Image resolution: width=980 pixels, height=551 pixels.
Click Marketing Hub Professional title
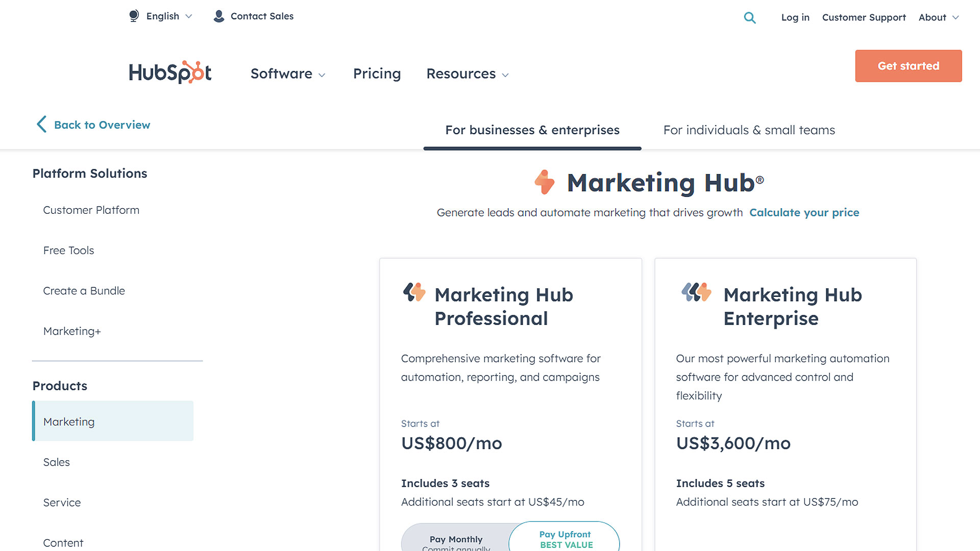click(x=503, y=307)
